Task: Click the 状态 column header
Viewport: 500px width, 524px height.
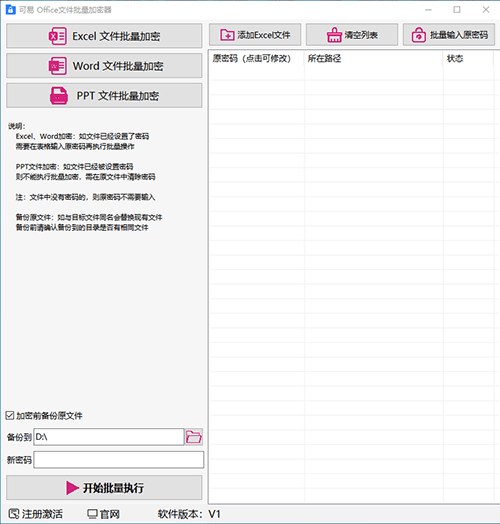Action: pos(468,59)
